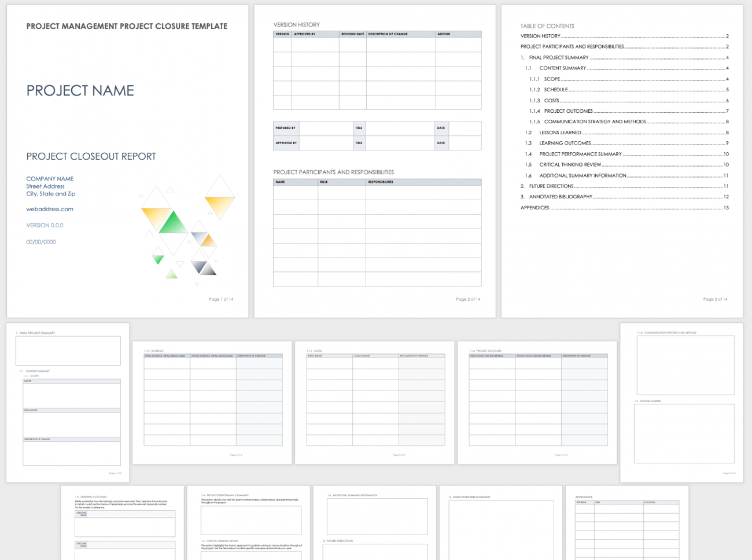Open 1.5 CRITICAL THINKING REVIEW contents entry
Screen dimensions: 752x560
tap(627, 164)
